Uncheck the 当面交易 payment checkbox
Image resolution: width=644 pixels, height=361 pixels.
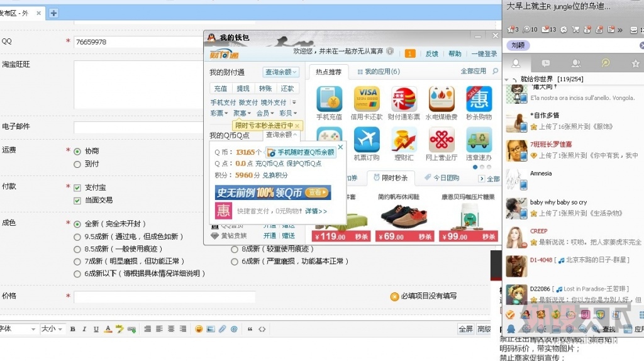(x=77, y=201)
